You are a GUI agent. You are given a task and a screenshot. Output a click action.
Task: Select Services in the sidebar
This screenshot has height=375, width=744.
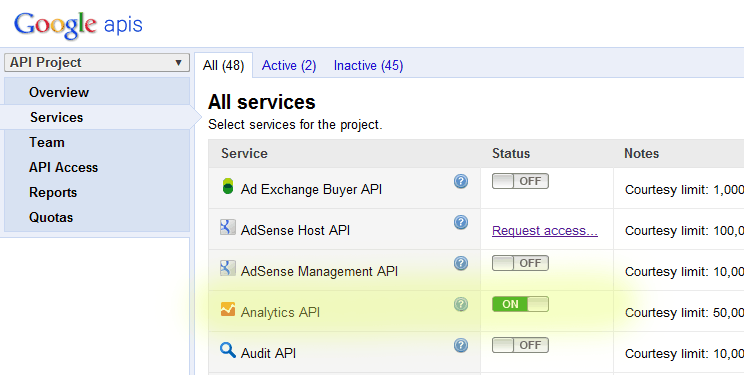56,117
